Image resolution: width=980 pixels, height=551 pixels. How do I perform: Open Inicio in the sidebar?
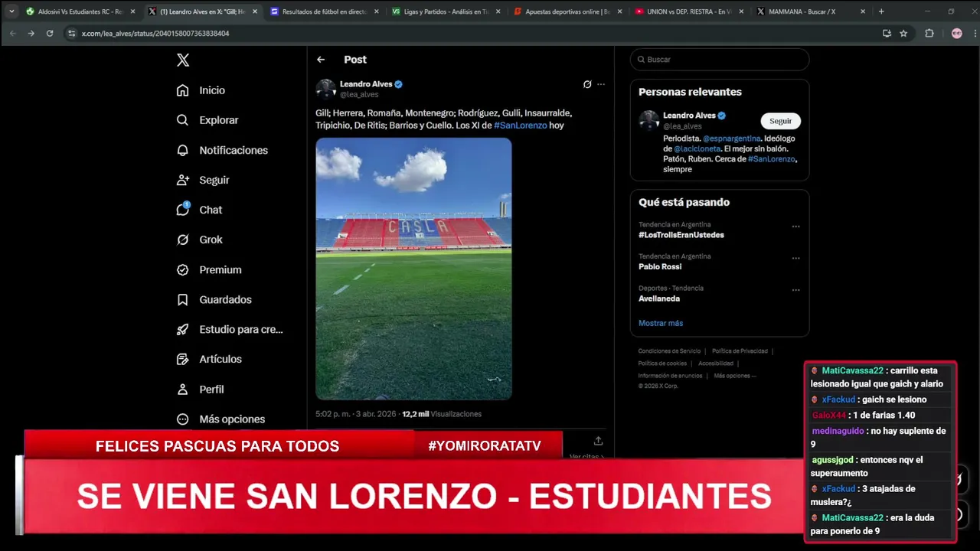[x=201, y=90]
